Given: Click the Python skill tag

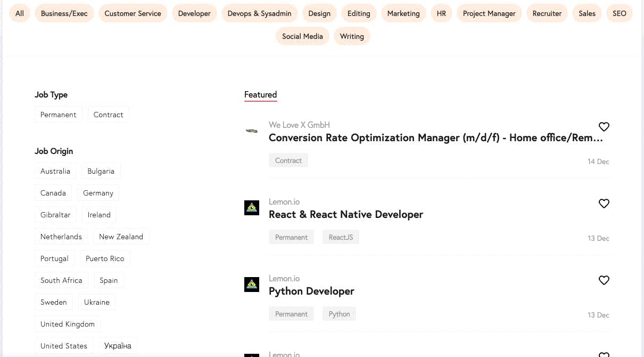Looking at the screenshot, I should tap(339, 314).
